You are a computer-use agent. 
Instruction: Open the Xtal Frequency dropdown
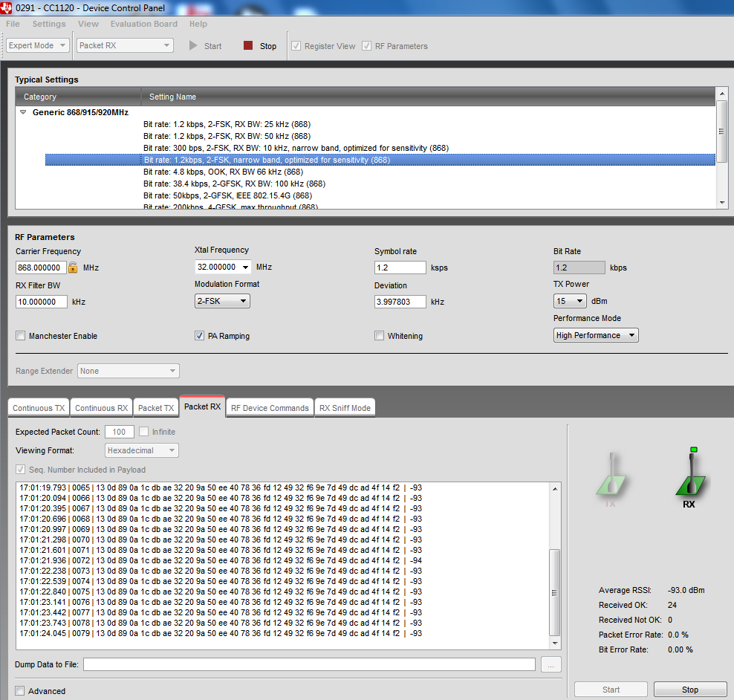(223, 267)
